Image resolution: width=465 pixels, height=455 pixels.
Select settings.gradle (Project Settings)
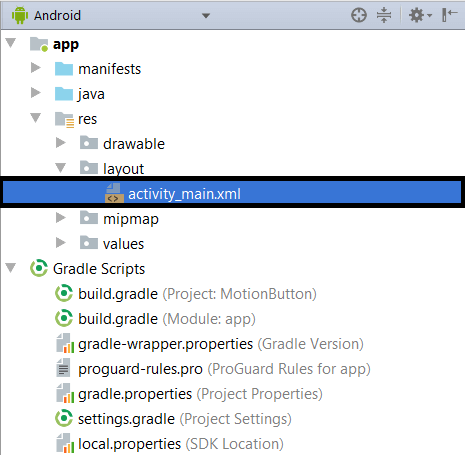tap(173, 419)
